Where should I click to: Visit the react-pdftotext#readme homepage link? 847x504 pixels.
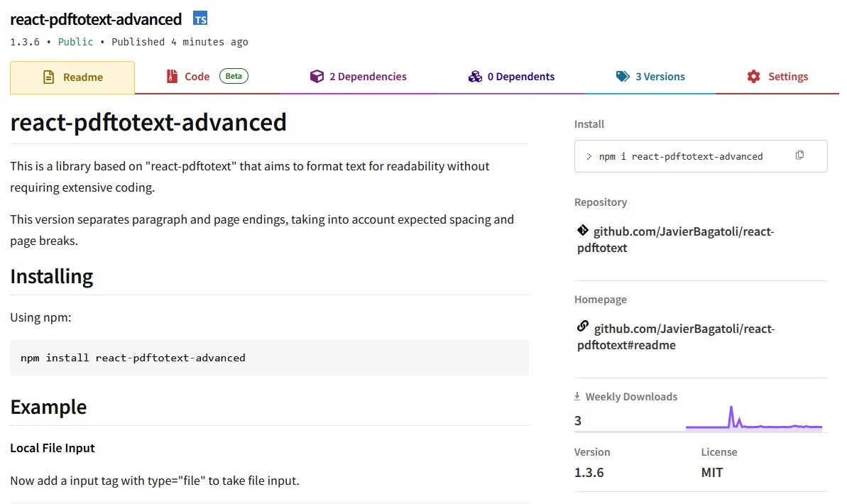(677, 336)
